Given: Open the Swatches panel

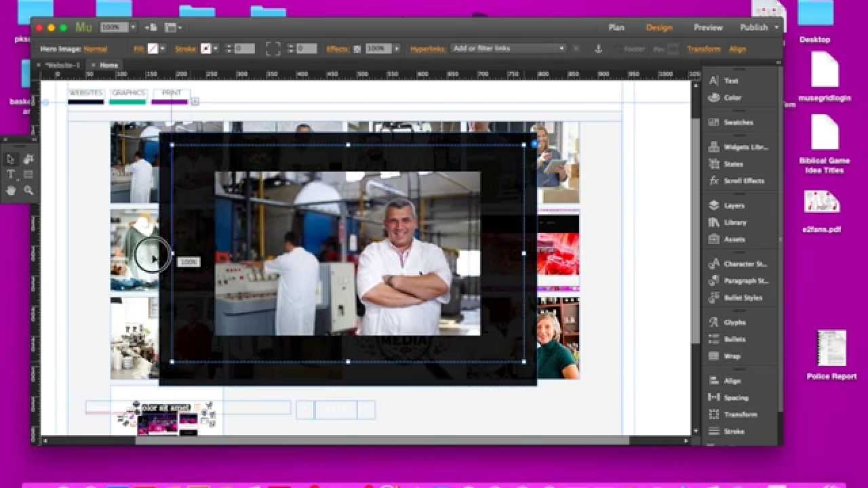Looking at the screenshot, I should [738, 123].
